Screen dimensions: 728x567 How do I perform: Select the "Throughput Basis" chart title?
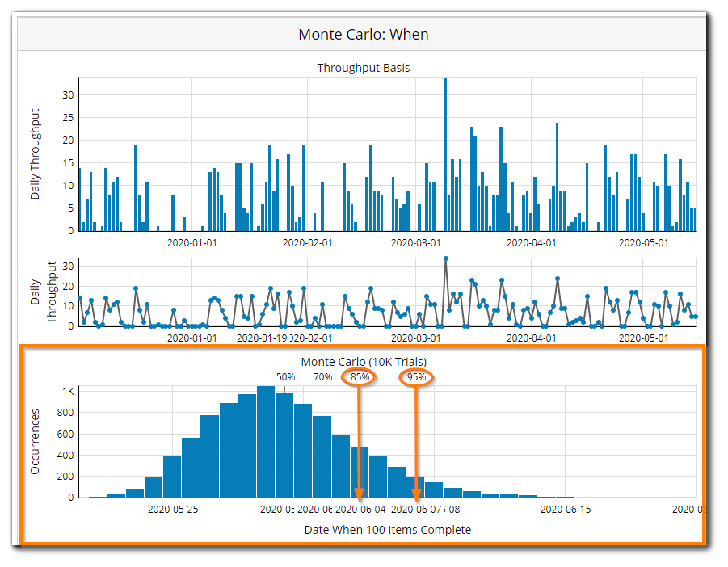point(363,68)
